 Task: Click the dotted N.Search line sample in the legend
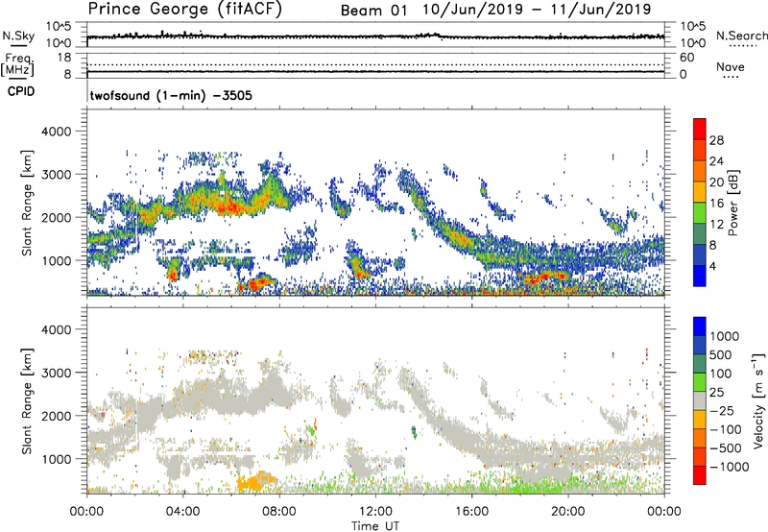pos(743,46)
